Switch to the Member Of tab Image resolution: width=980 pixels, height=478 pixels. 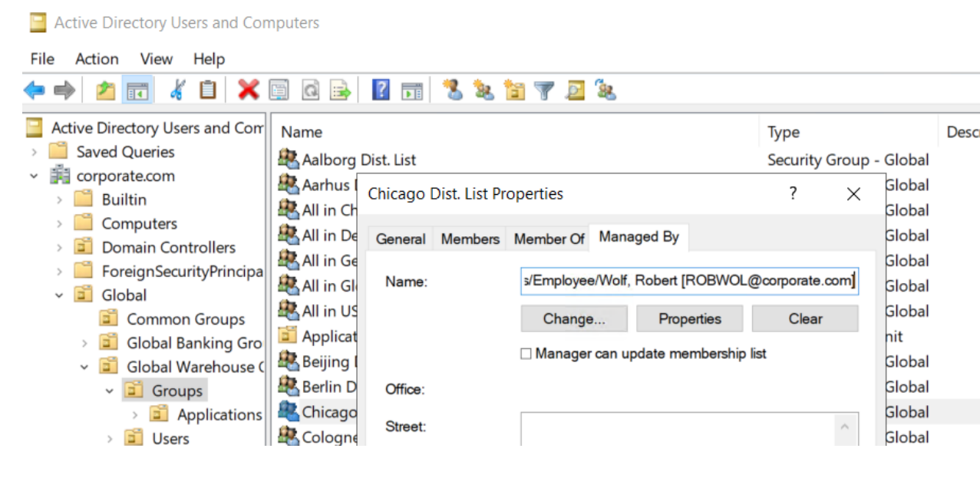pos(549,239)
